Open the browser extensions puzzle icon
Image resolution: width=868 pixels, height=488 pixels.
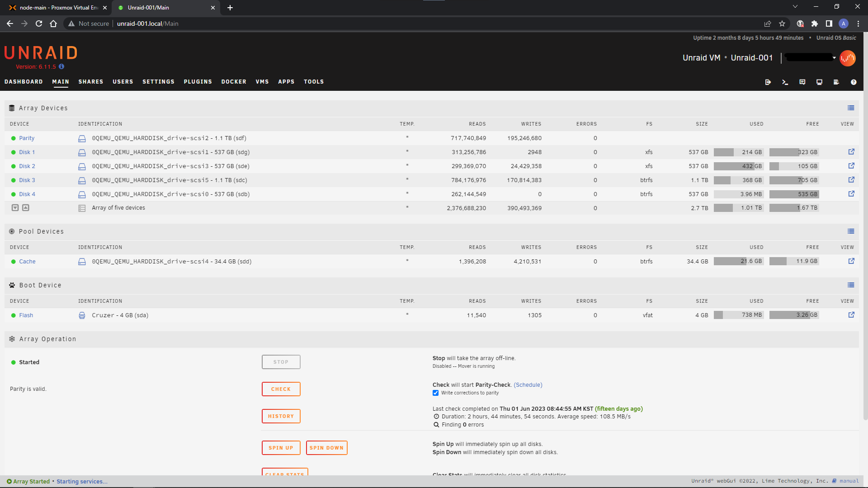[815, 23]
